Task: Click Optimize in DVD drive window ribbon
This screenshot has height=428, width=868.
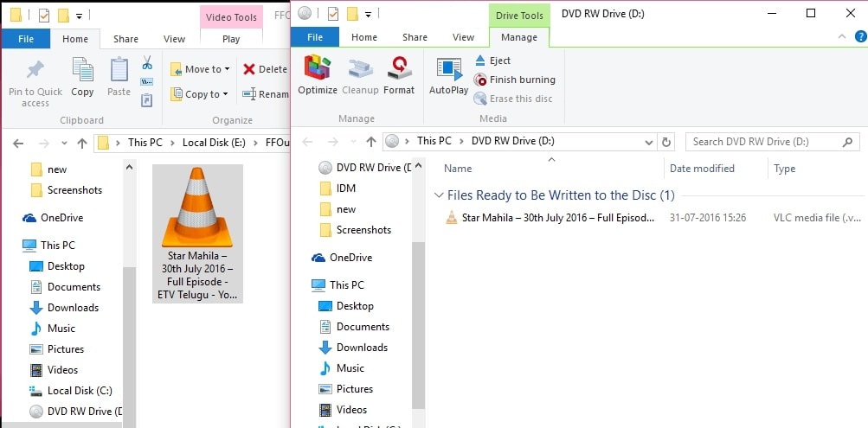Action: [x=318, y=74]
